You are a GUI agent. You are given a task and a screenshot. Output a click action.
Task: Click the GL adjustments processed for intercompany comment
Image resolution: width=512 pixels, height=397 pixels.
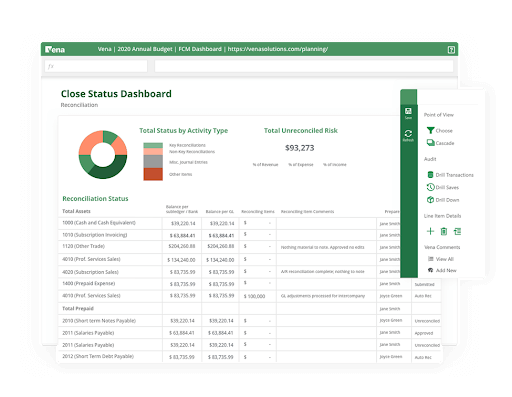point(323,296)
